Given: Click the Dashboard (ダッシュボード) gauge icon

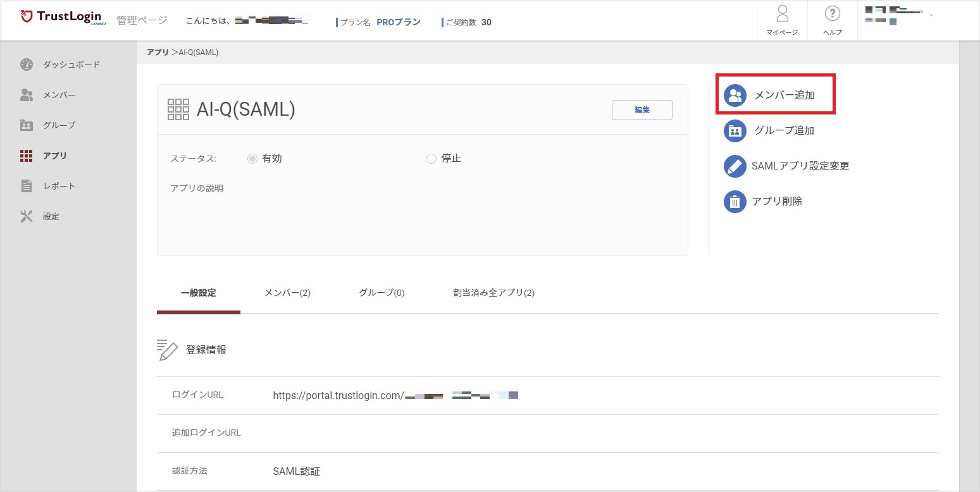Looking at the screenshot, I should 27,65.
